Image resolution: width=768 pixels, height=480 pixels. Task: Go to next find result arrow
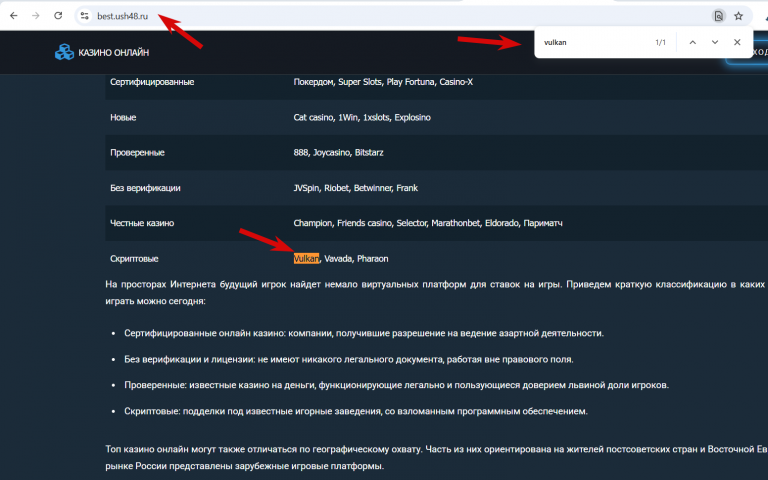click(x=715, y=42)
